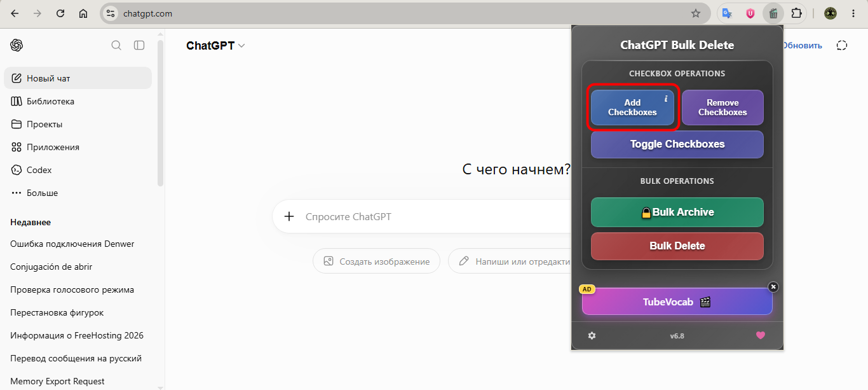Open site information icon in address bar

(111, 13)
